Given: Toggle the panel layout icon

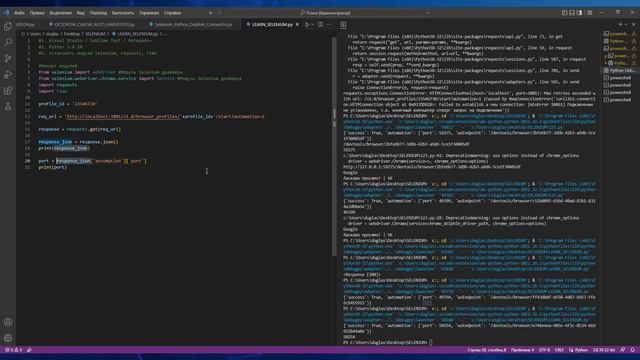Looking at the screenshot, I should pyautogui.click(x=572, y=13).
